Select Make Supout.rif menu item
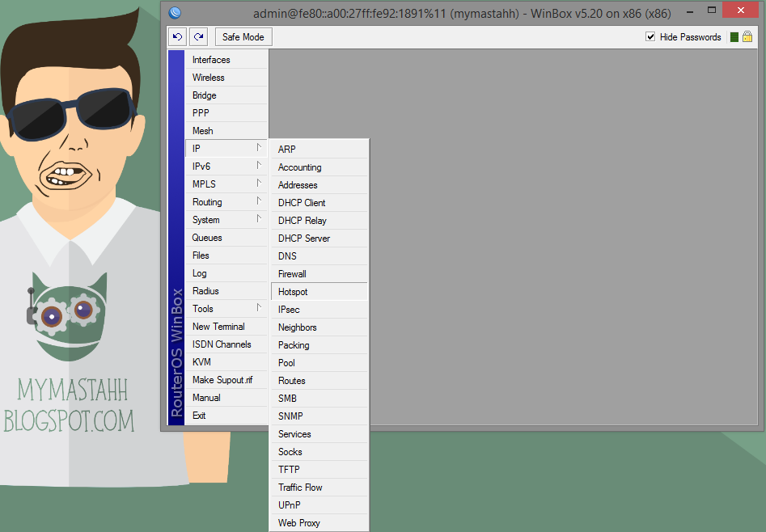 point(226,379)
